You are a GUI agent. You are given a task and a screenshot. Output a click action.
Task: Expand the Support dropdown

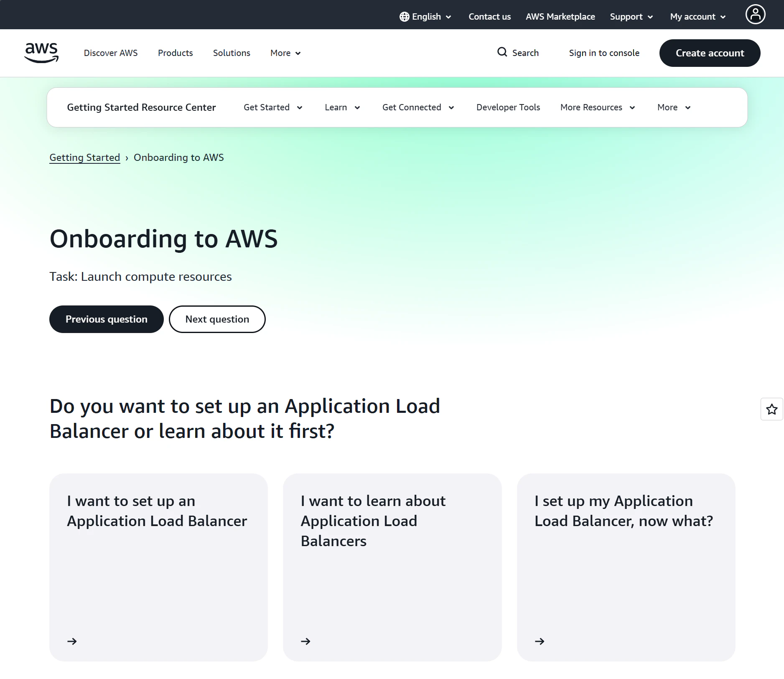[x=631, y=17]
